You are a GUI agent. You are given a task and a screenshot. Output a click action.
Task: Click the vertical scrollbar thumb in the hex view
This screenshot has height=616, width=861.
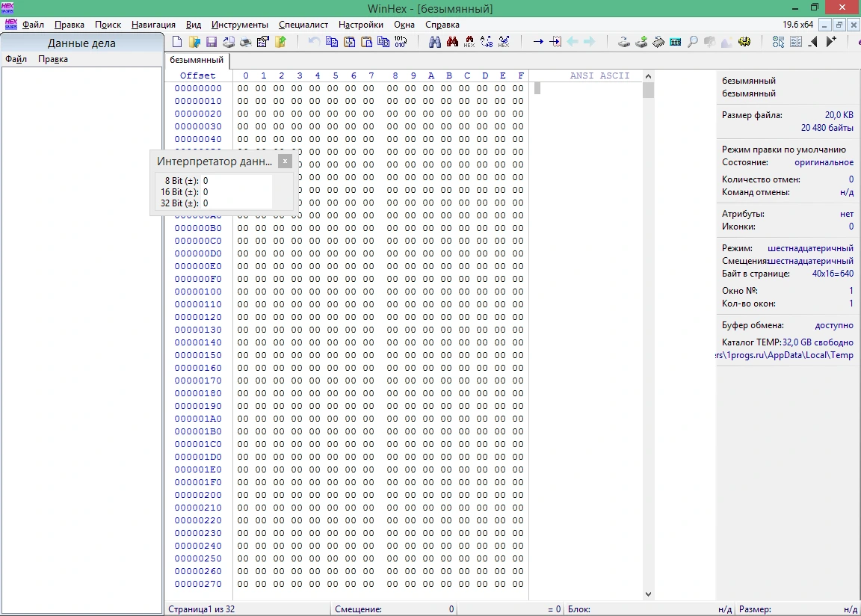coord(648,90)
